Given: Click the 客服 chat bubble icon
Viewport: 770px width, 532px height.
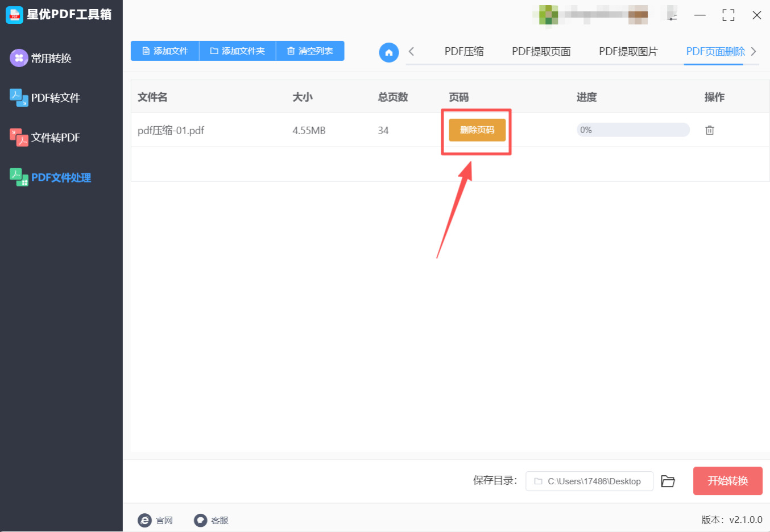Looking at the screenshot, I should coord(200,520).
